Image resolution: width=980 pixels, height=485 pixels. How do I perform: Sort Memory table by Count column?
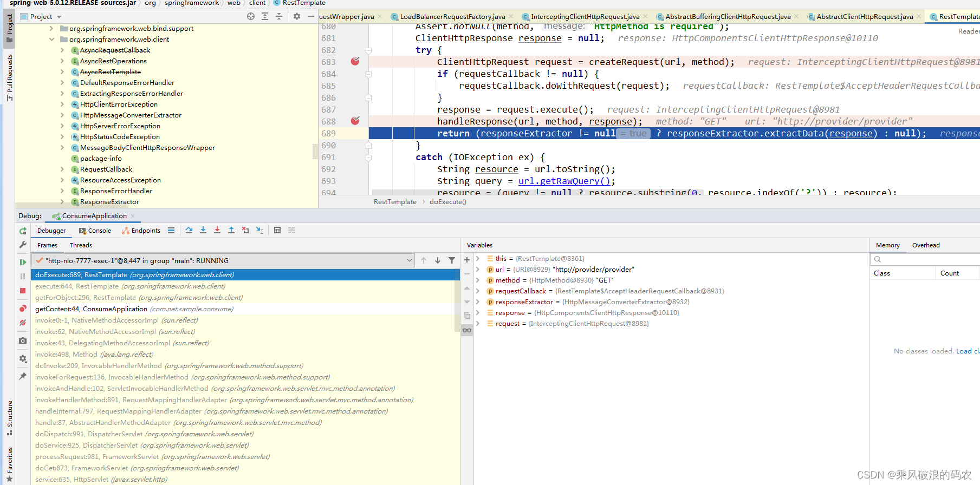[950, 273]
